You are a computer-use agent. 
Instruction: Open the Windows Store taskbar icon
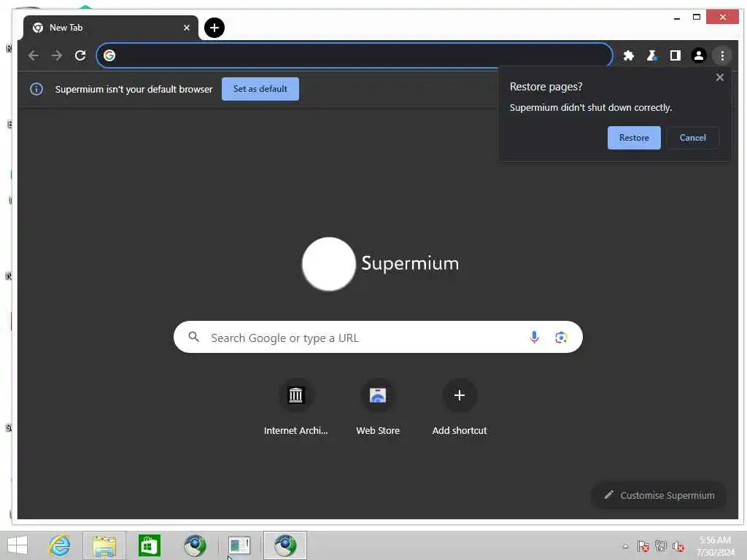click(x=150, y=545)
